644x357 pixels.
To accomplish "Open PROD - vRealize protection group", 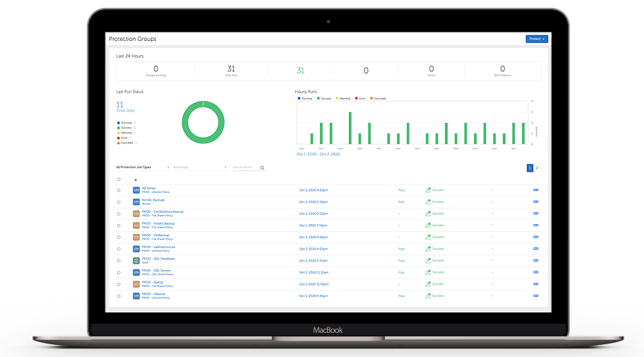I will 154,294.
